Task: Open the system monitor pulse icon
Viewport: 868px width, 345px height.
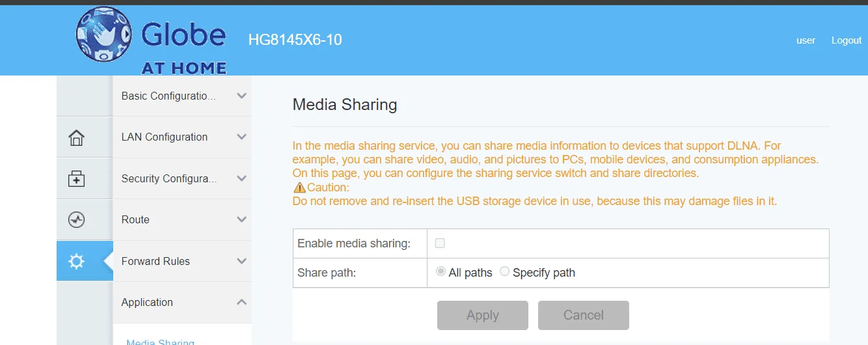Action: [x=77, y=220]
